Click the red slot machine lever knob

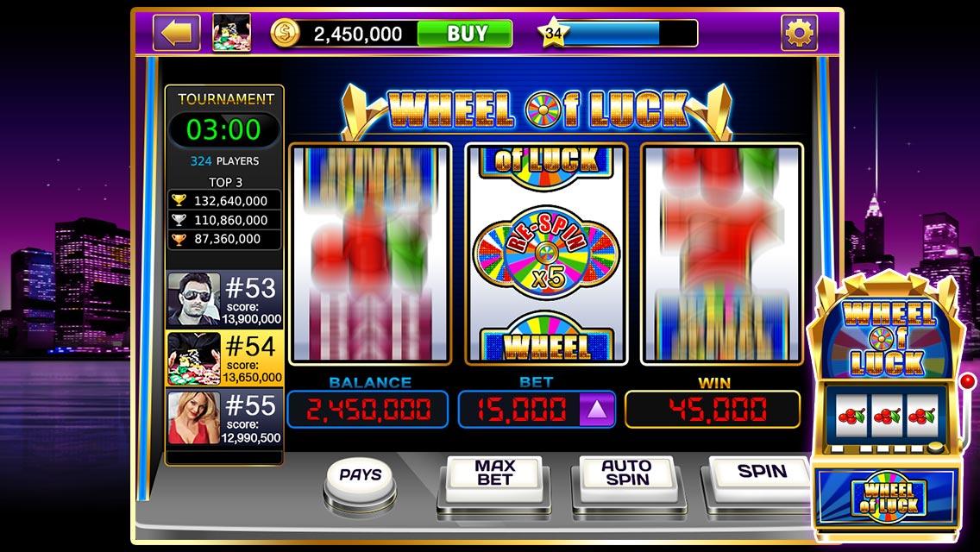click(968, 380)
